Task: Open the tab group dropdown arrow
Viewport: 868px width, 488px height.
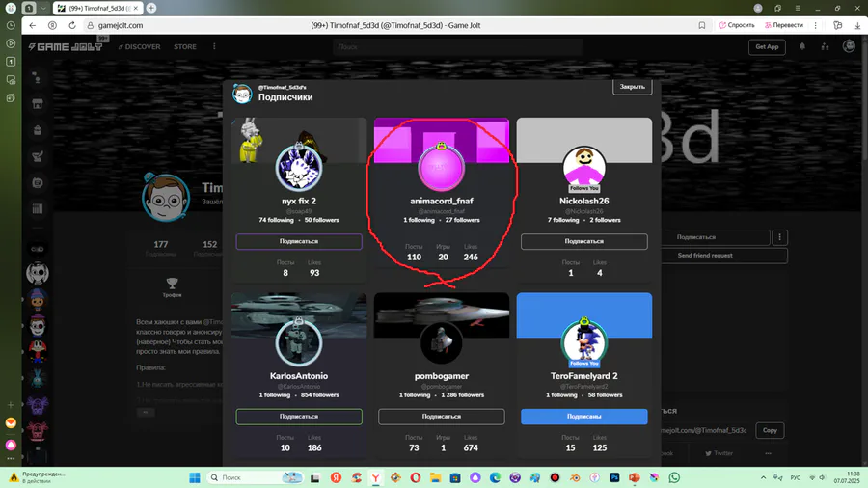Action: coord(43,9)
